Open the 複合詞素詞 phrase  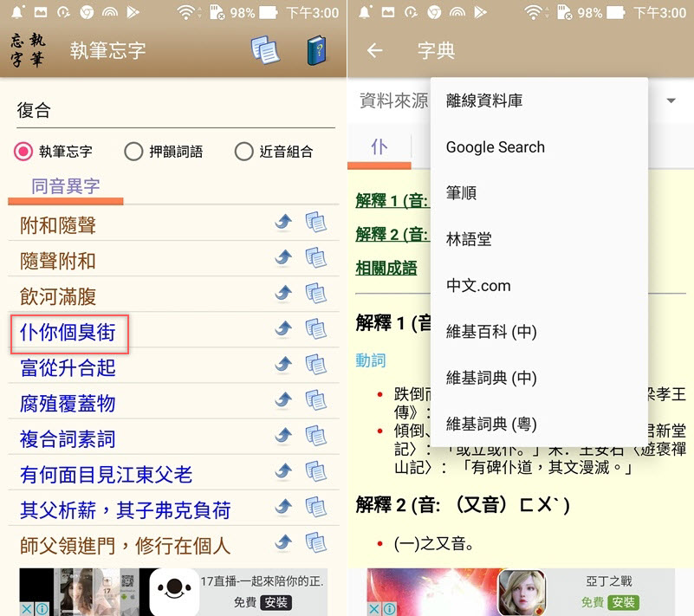point(68,439)
